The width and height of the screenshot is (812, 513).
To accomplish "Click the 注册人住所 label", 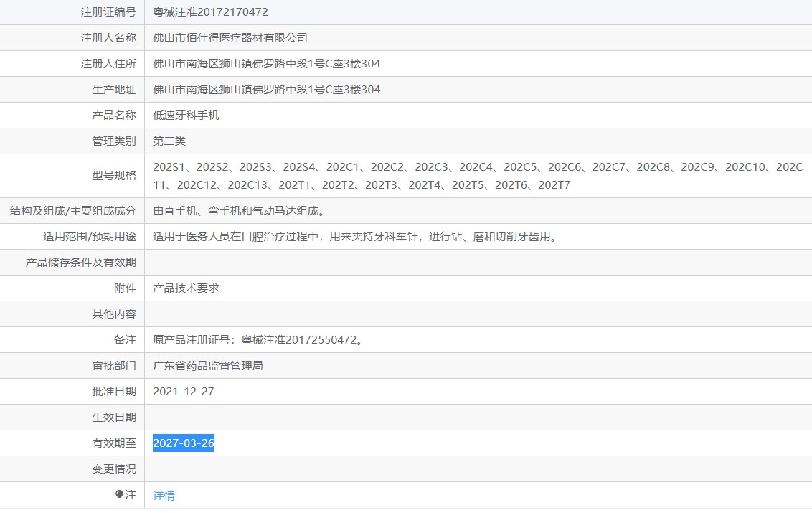I will [108, 64].
